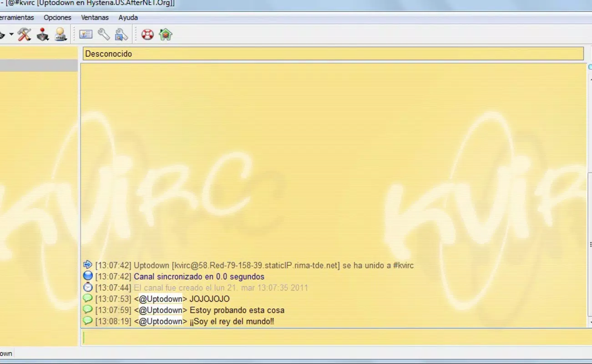Screen dimensions: 592x364
Task: Open the Opciones menu
Action: pos(57,18)
